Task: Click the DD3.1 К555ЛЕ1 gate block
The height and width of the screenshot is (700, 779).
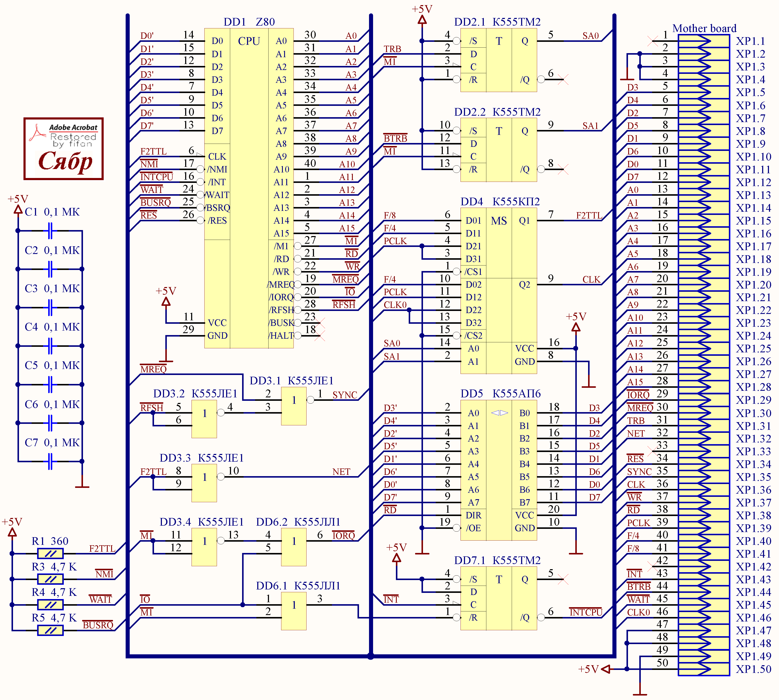Action: [x=293, y=406]
